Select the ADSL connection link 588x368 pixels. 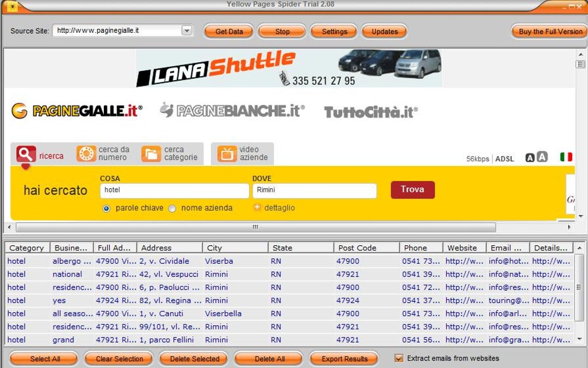[x=504, y=159]
